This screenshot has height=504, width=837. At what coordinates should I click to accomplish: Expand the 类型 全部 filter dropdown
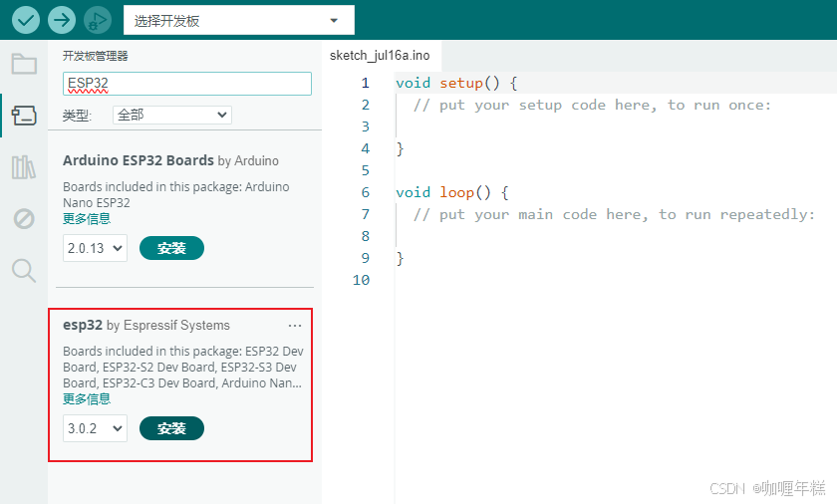(171, 115)
